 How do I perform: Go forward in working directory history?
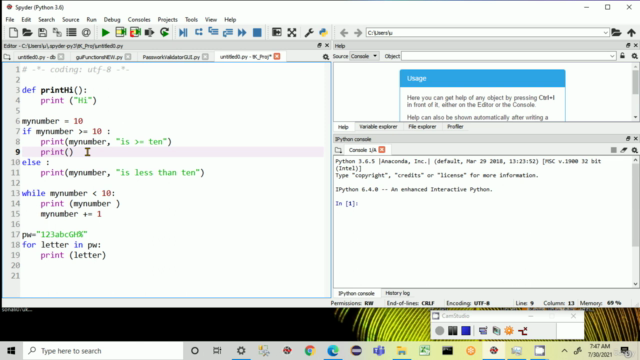(x=358, y=33)
